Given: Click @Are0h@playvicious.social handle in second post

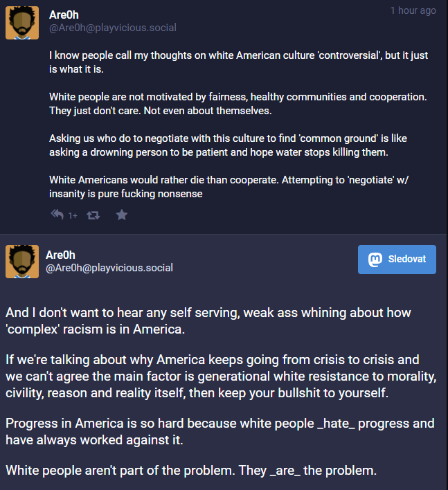Looking at the screenshot, I should click(x=109, y=268).
